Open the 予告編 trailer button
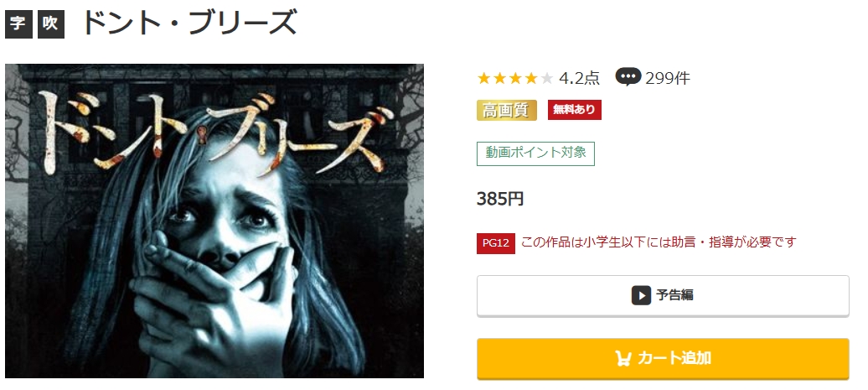868x390 pixels. [663, 296]
